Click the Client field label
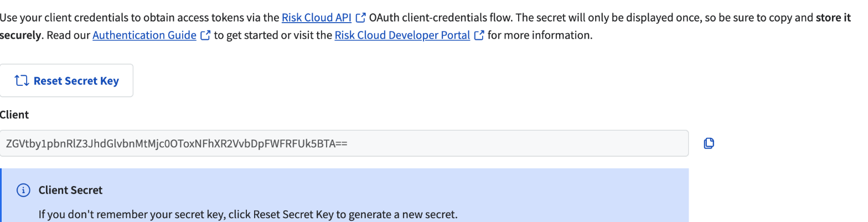 coord(14,115)
